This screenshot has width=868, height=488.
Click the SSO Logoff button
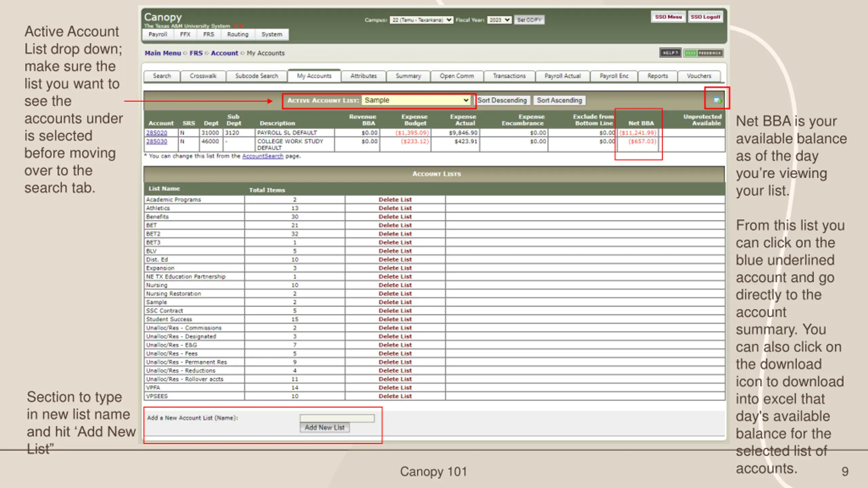point(705,17)
